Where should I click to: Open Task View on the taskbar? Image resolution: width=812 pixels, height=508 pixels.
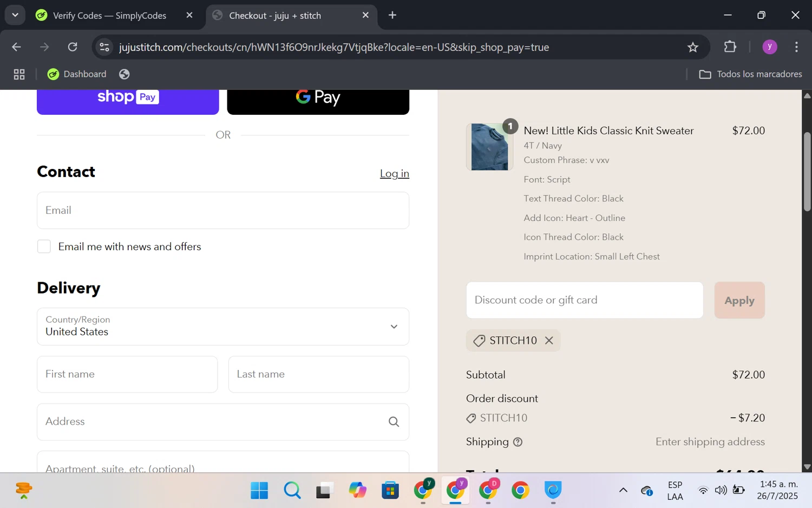[324, 491]
